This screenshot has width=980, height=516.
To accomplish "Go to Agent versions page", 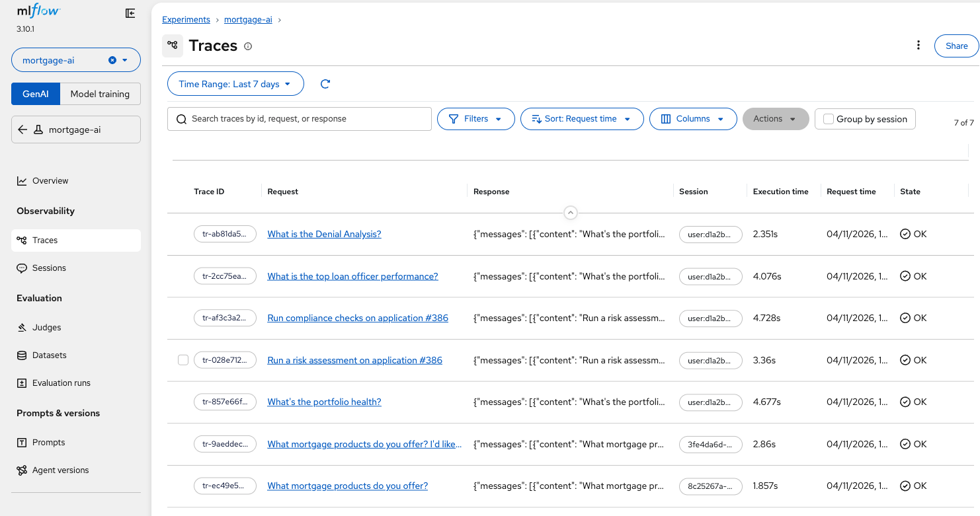I will (60, 470).
